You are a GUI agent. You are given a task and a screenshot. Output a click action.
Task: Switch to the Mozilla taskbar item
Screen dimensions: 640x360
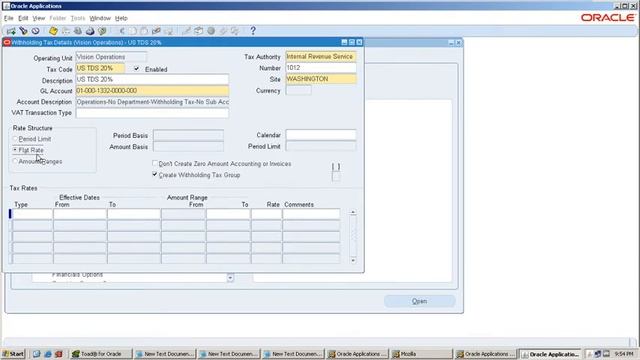(421, 354)
